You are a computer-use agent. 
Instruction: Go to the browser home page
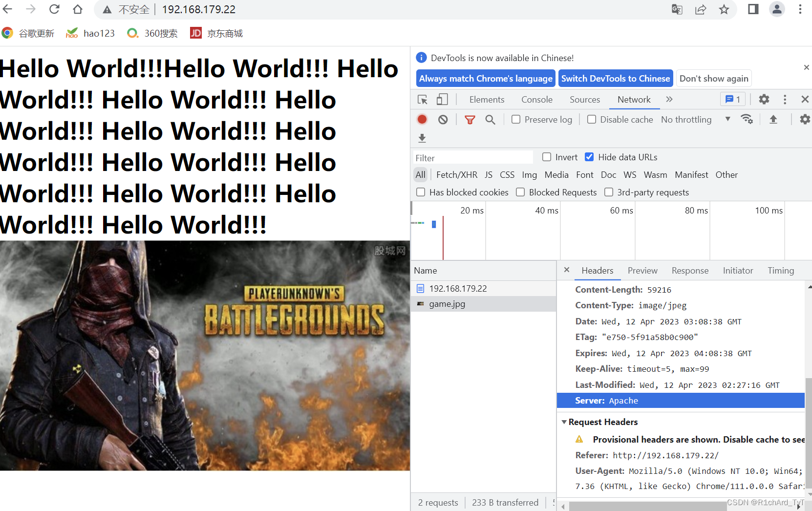[78, 9]
